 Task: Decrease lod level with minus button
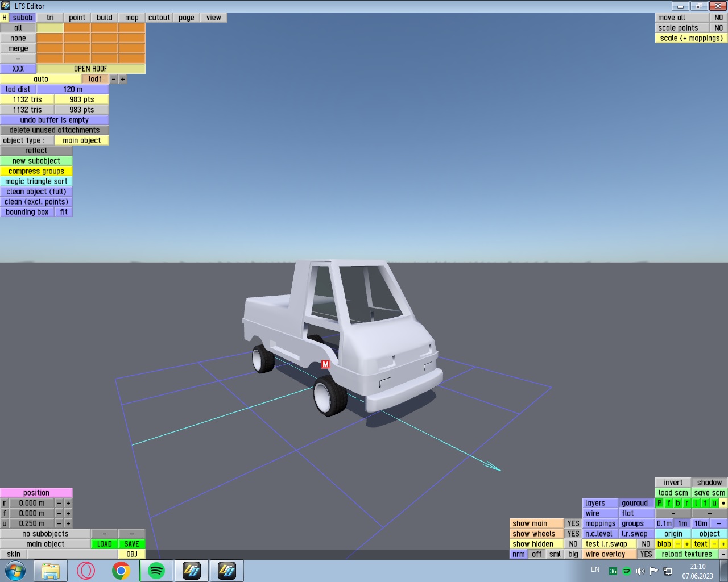[x=114, y=79]
